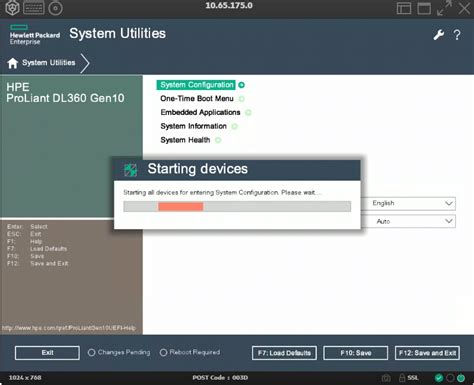Click F10: Save button

(x=356, y=353)
